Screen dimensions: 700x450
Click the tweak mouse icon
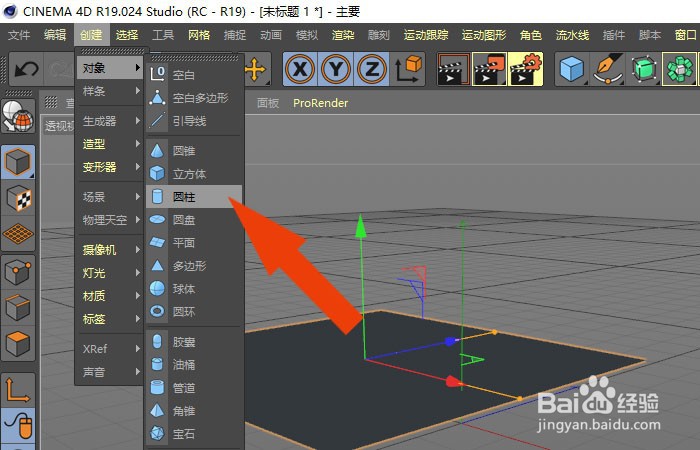18,426
